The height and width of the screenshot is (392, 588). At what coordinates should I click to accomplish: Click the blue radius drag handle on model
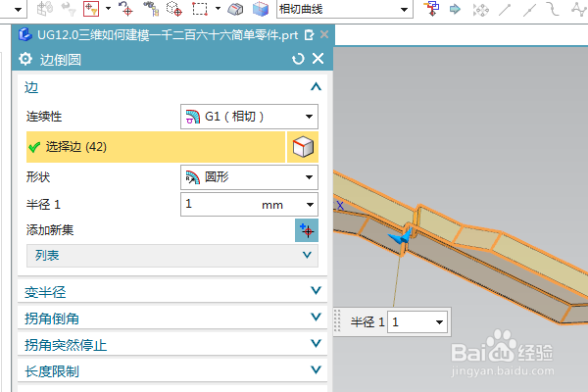(x=400, y=237)
